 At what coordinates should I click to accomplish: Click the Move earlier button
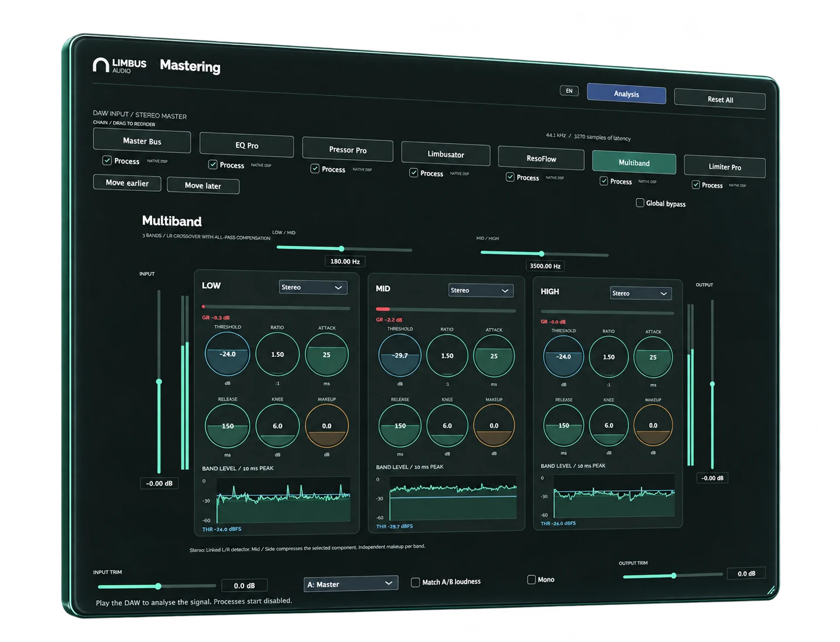click(127, 183)
